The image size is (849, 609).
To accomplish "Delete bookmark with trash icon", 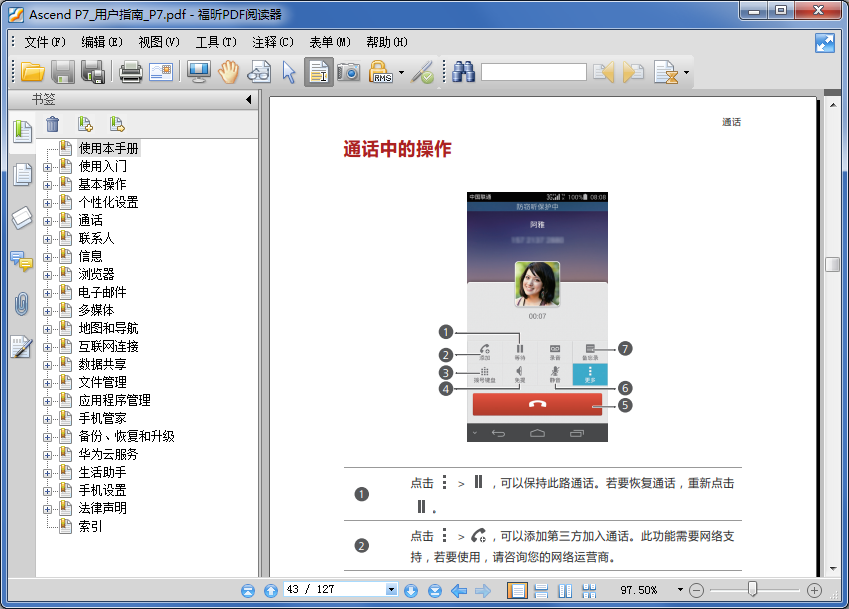I will 53,124.
